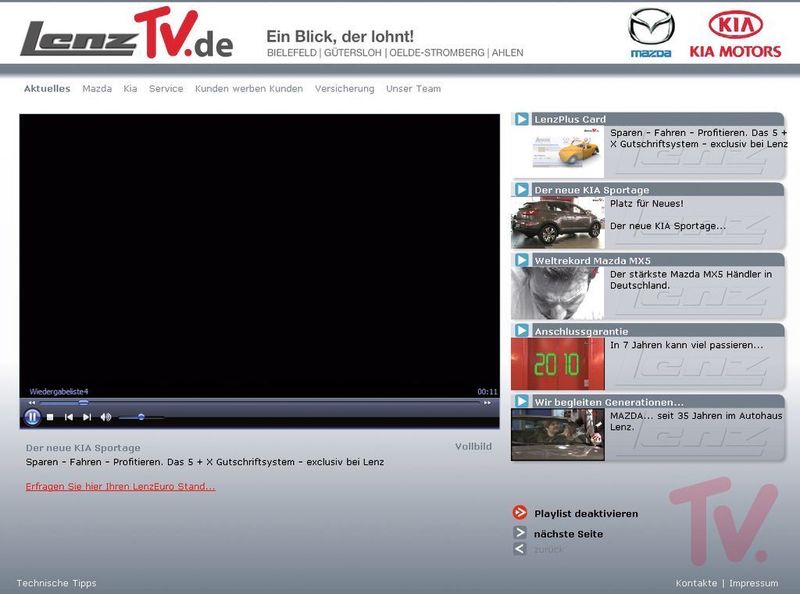Skip to previous track in player
The image size is (800, 594).
click(x=68, y=417)
